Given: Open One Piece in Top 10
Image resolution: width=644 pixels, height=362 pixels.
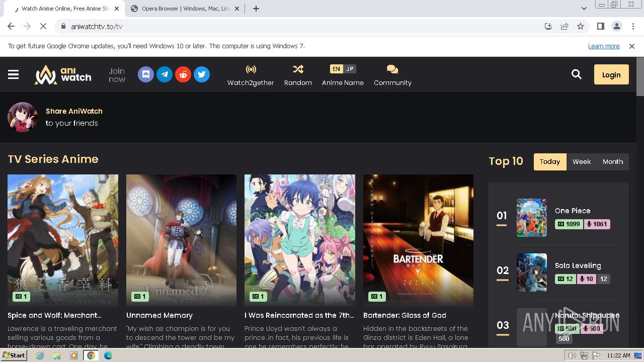Looking at the screenshot, I should click(573, 211).
